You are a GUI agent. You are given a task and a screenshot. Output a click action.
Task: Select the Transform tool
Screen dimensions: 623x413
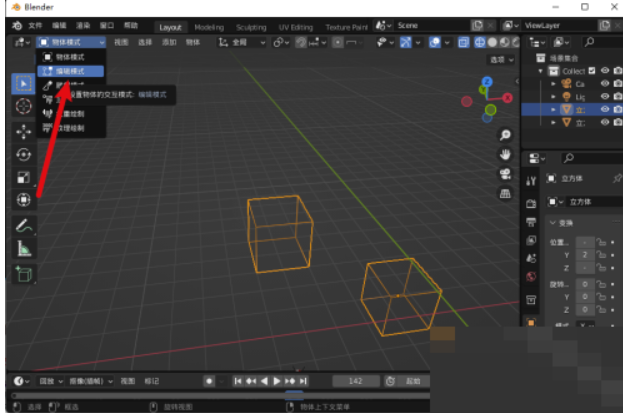point(23,200)
